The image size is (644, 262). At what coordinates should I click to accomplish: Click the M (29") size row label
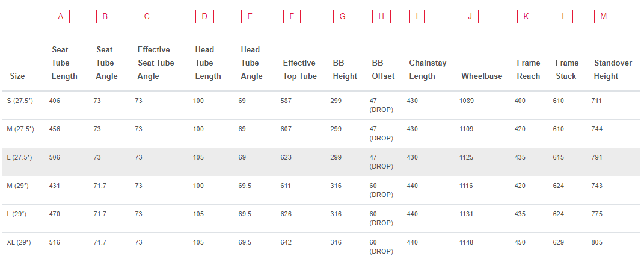click(17, 186)
